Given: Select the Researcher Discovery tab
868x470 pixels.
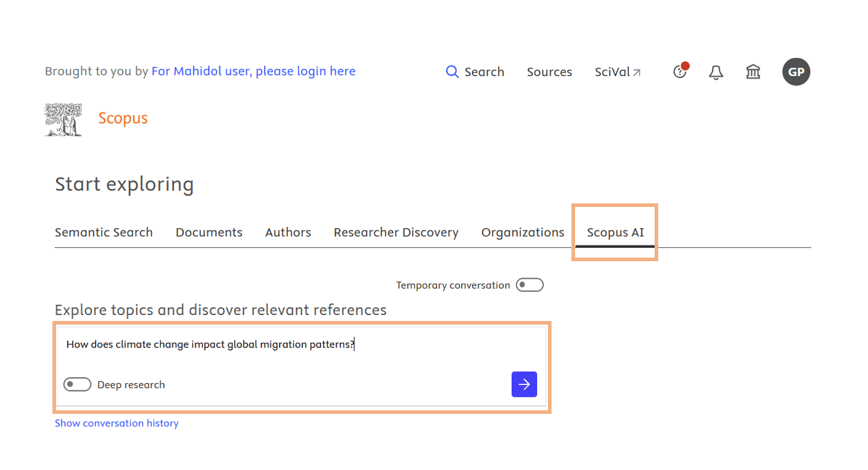Looking at the screenshot, I should 396,232.
